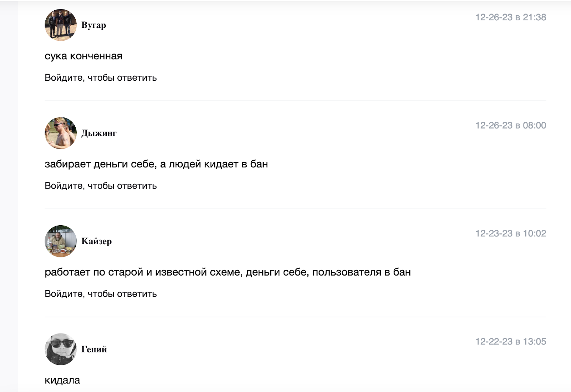Click the divider line below Кайзер's comment
Viewport: 571px width, 392px height.
pyautogui.click(x=295, y=317)
